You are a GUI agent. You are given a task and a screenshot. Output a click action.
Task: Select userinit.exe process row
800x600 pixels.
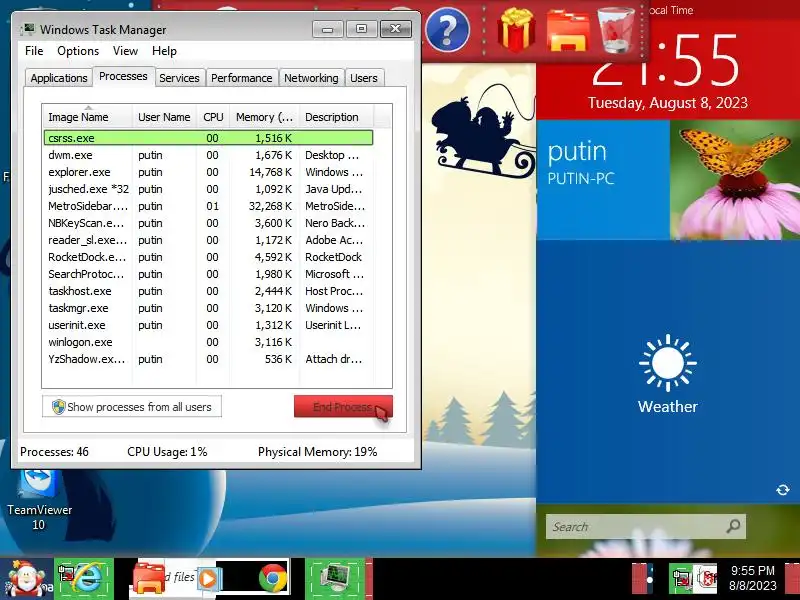coord(208,325)
